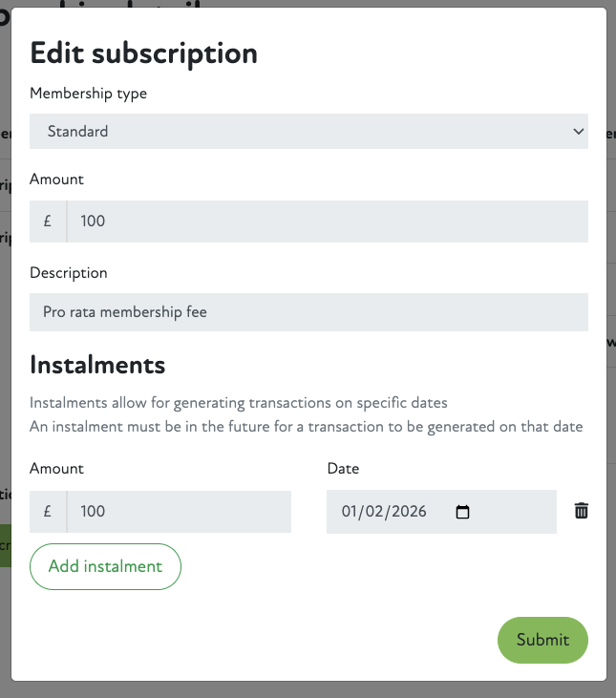Focus the subscription Amount input below Membership type
Viewport: 616px width, 698px height.
point(327,221)
